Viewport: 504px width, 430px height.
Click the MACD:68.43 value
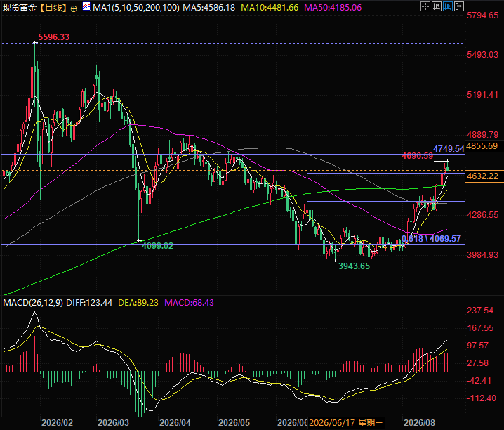(189, 303)
